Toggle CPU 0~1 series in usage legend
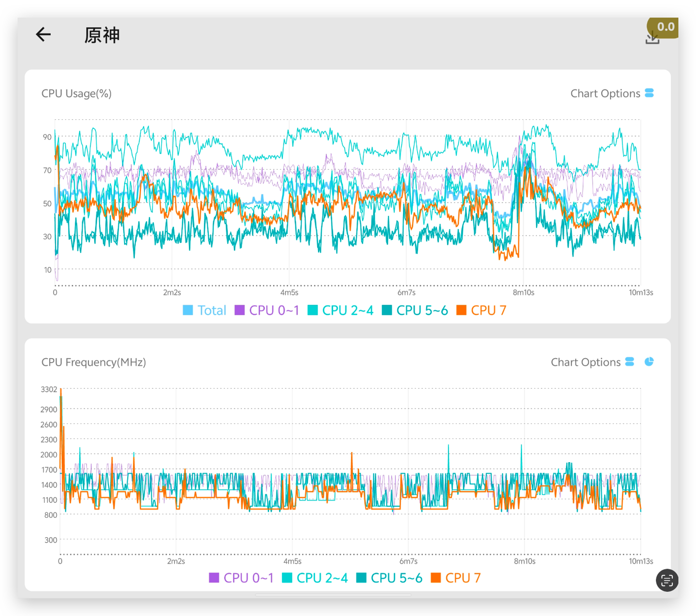 click(267, 310)
